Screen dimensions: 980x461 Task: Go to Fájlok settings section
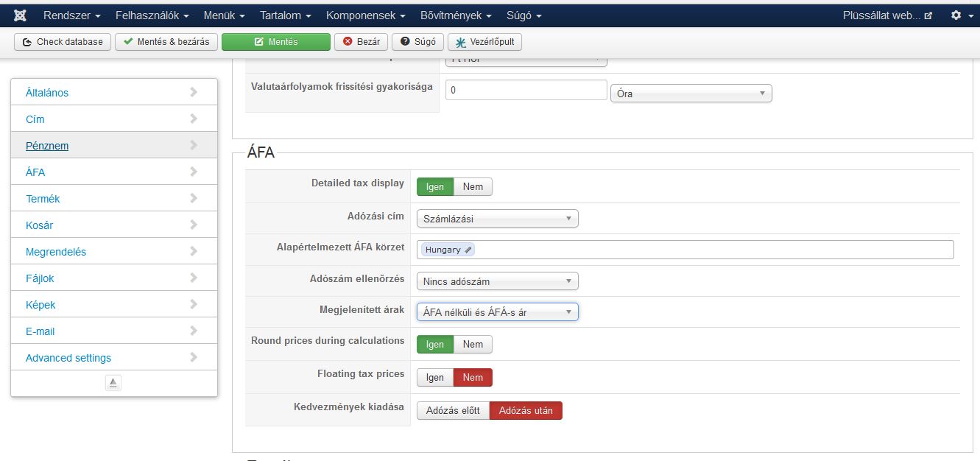(x=114, y=278)
